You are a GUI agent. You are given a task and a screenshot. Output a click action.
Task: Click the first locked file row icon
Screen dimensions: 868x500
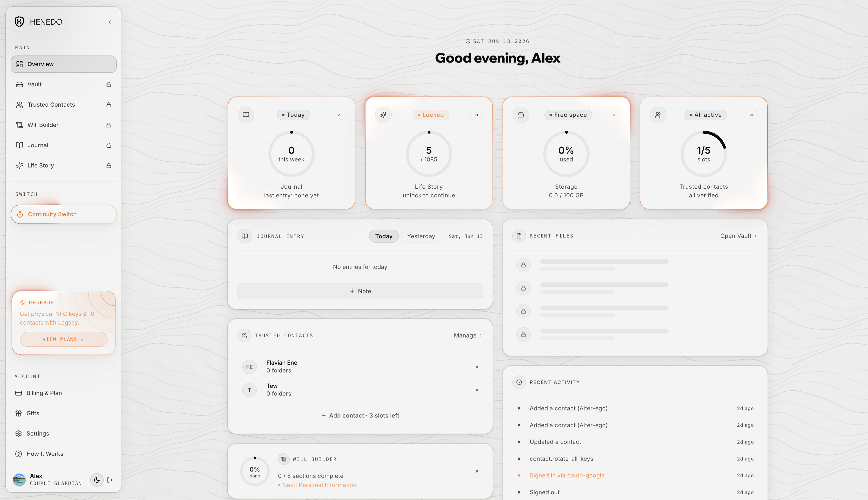(523, 265)
